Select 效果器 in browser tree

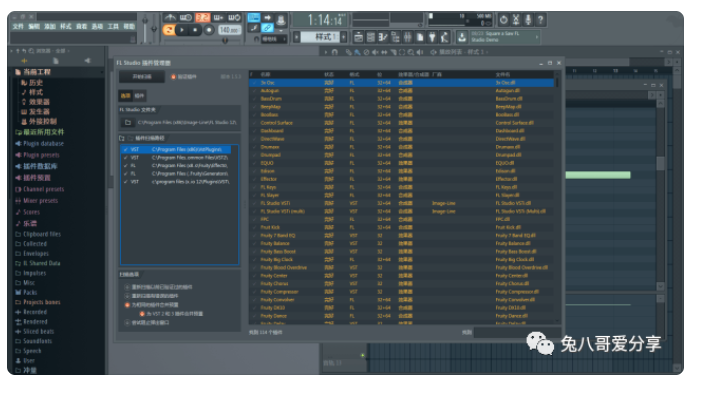click(39, 102)
